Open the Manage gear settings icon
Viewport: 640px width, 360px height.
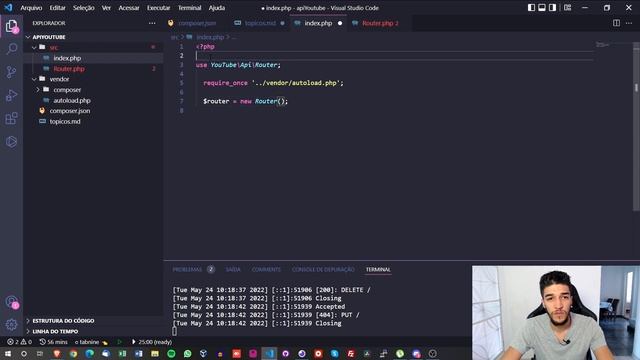tap(11, 324)
